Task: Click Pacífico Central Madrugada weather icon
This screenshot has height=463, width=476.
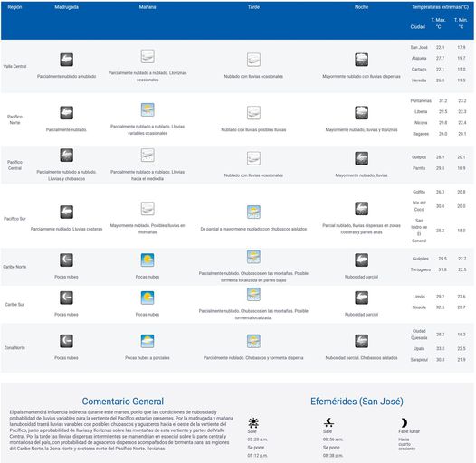Action: 66,155
